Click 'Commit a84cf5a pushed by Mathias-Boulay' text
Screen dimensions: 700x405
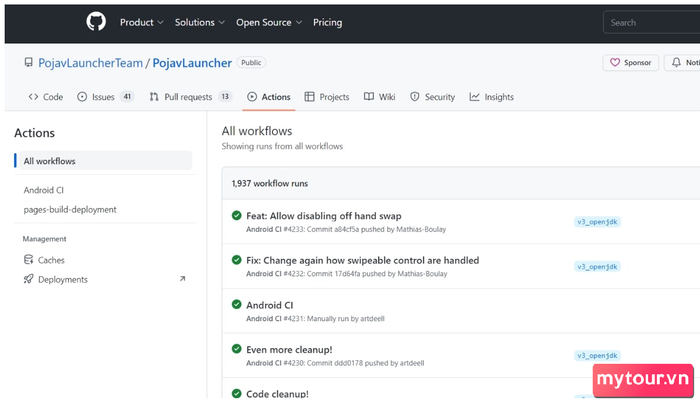[x=376, y=230]
